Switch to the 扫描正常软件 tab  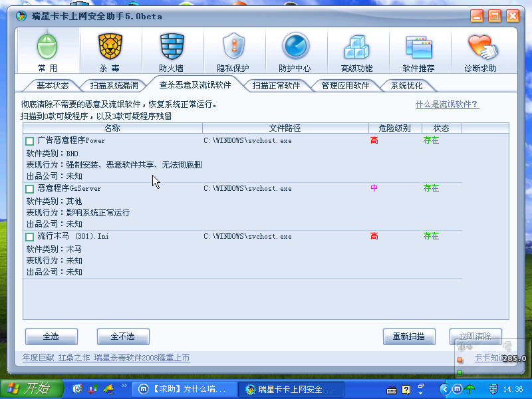coord(276,86)
